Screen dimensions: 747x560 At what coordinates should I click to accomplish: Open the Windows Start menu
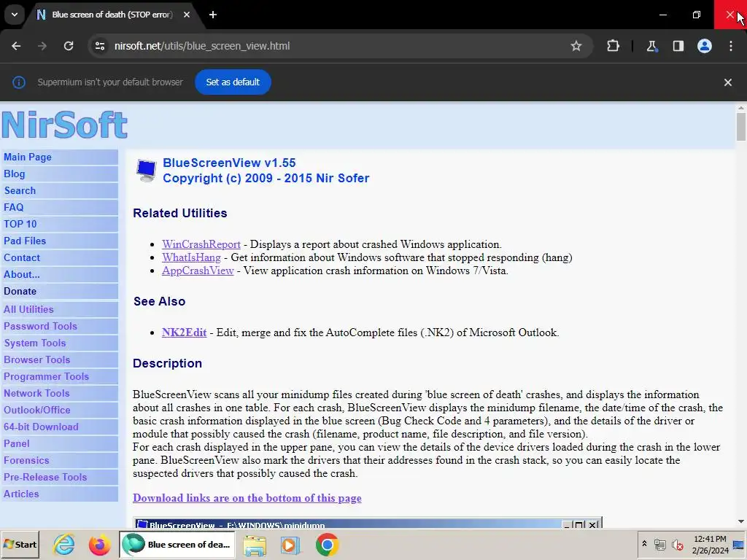click(x=20, y=544)
